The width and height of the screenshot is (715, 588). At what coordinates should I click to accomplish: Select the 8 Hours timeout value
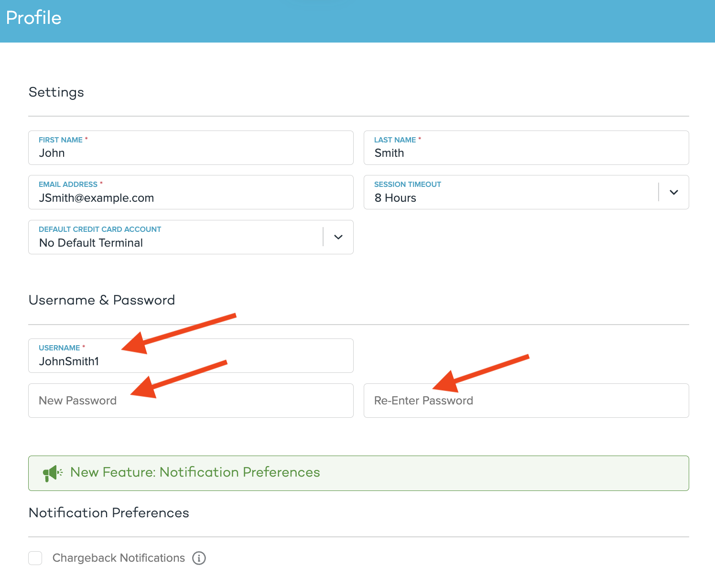395,198
